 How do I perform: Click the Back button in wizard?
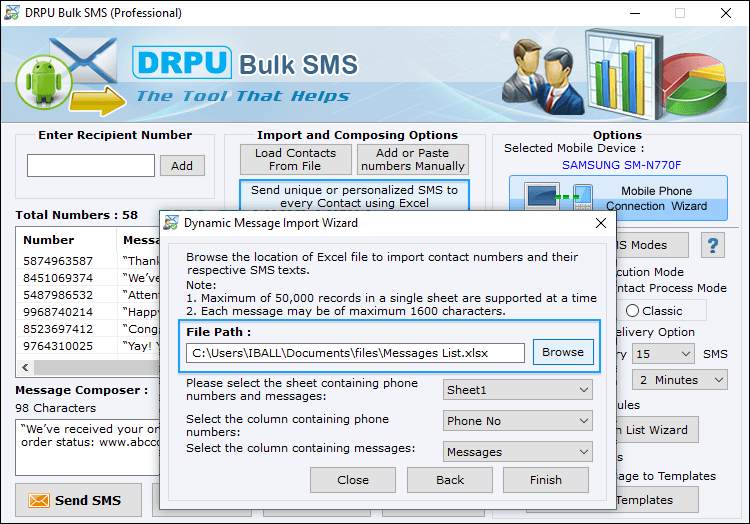point(450,480)
